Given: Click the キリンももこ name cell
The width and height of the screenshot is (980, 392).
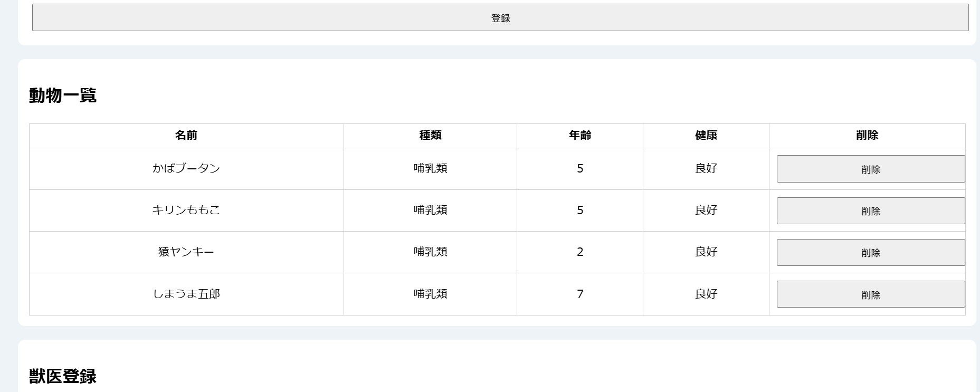Looking at the screenshot, I should click(x=186, y=211).
